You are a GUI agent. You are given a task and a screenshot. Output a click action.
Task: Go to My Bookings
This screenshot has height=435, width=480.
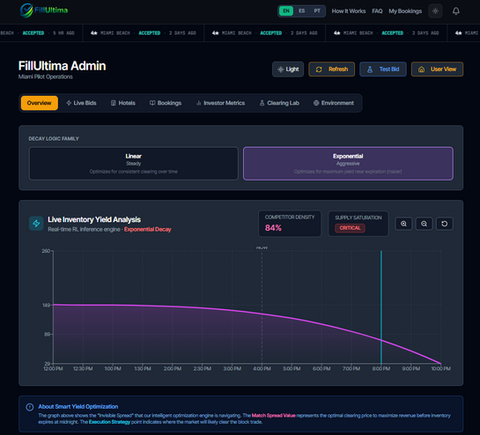405,11
